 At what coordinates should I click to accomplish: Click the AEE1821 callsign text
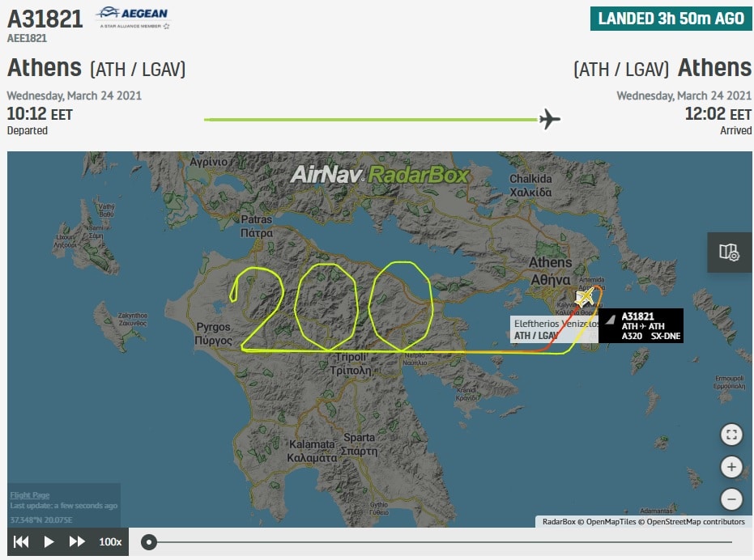27,38
